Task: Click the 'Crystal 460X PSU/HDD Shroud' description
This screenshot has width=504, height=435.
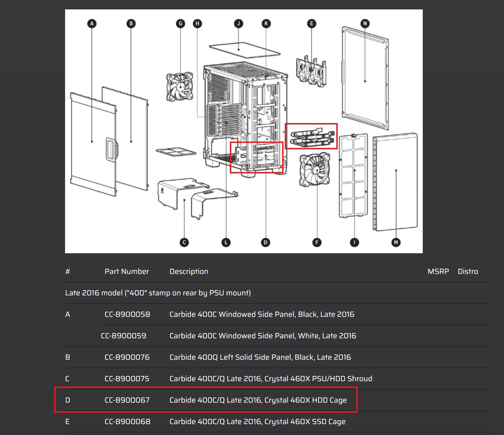Action: 271,379
